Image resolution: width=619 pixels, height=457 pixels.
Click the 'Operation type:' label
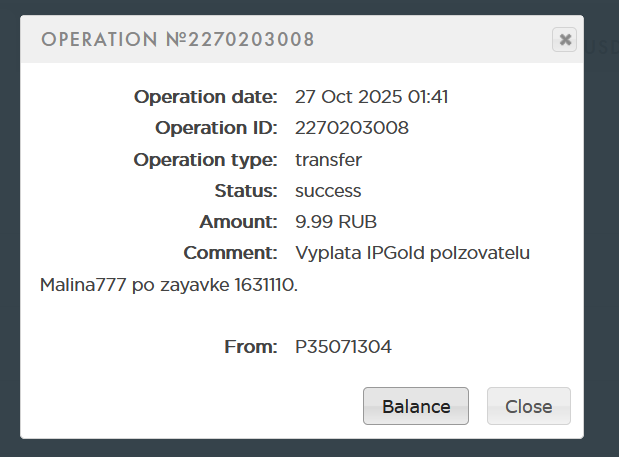pos(205,159)
